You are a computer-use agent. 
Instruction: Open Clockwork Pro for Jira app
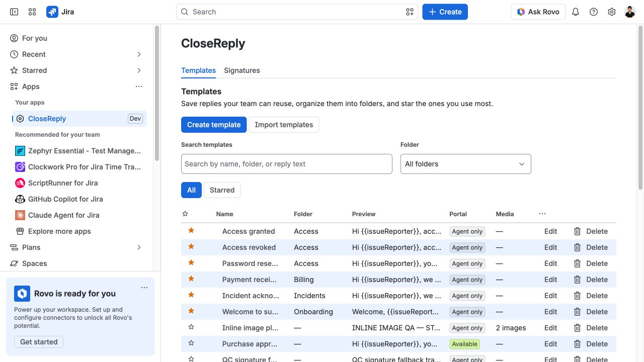click(79, 167)
